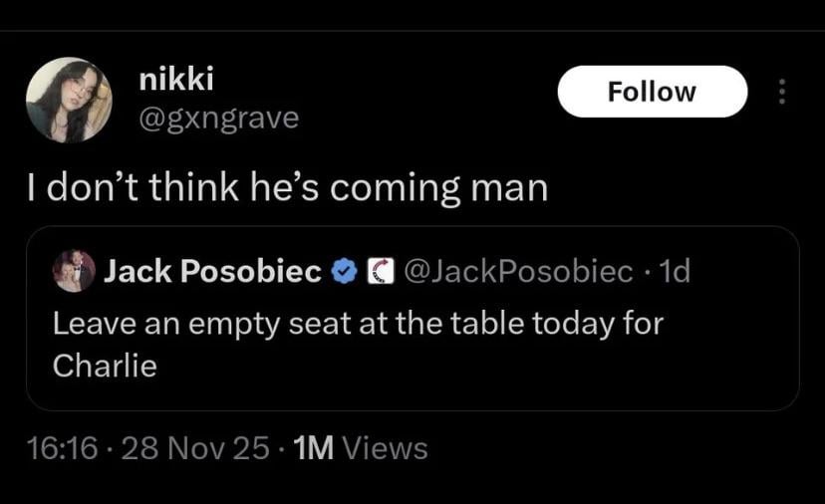The image size is (825, 504).
Task: Click the blue verified badge
Action: pos(343,270)
